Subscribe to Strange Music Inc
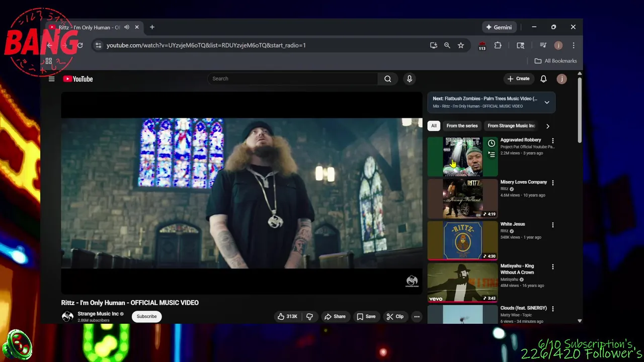Viewport: 644px width, 362px height. point(146,316)
